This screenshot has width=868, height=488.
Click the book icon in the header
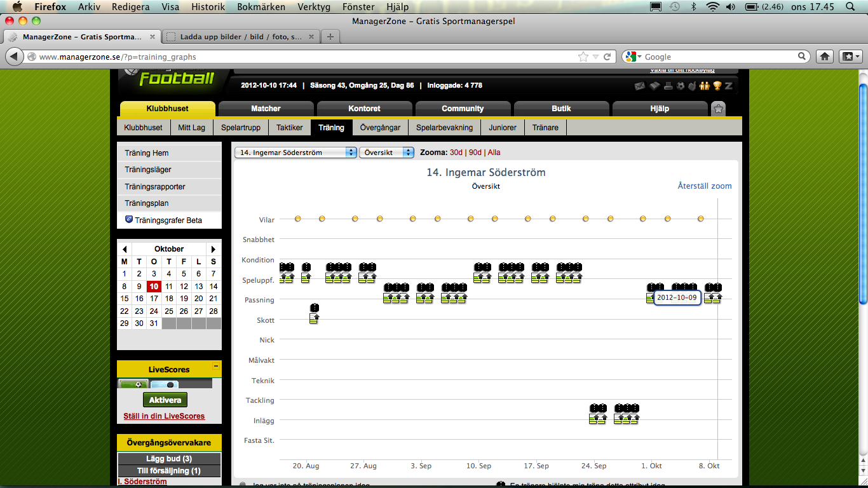[x=654, y=86]
